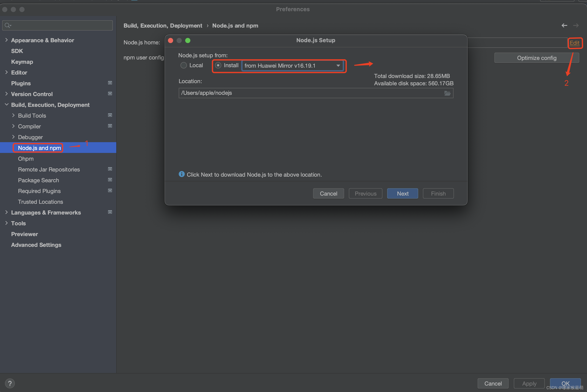
Task: Click the project-level icon beside Plugins
Action: pos(110,83)
